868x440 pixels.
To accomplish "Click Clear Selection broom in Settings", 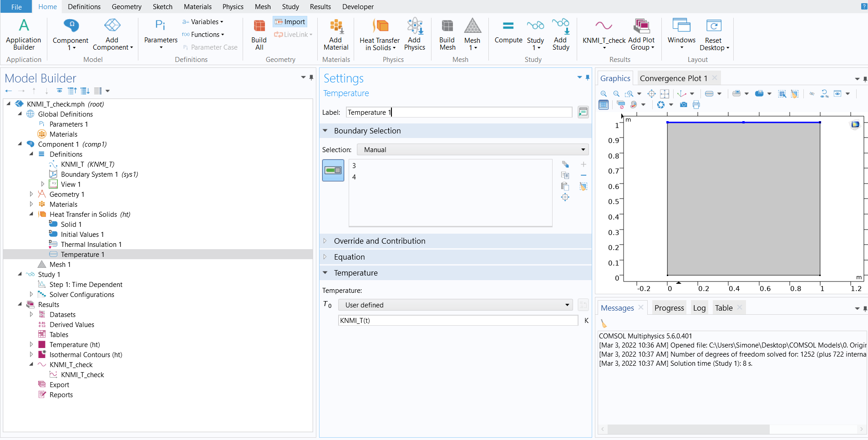I will coord(583,186).
